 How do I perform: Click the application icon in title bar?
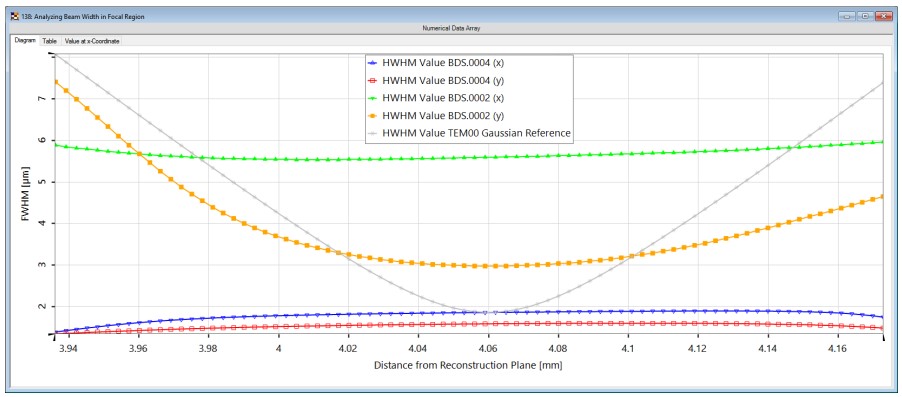tap(14, 17)
